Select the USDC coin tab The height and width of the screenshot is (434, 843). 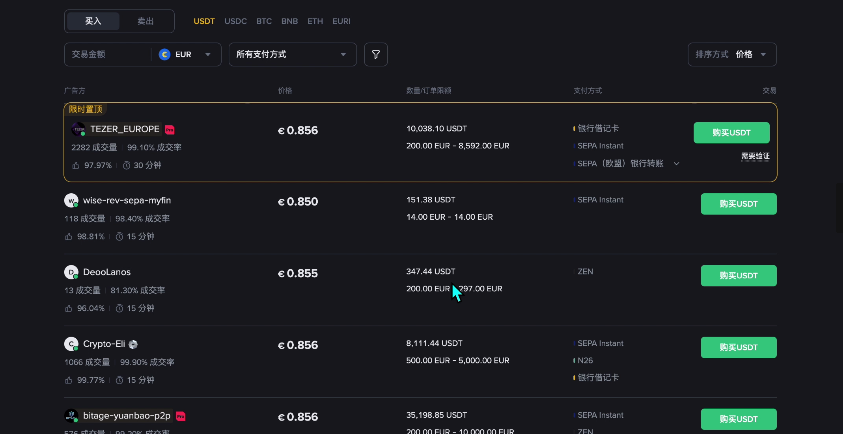pos(236,21)
